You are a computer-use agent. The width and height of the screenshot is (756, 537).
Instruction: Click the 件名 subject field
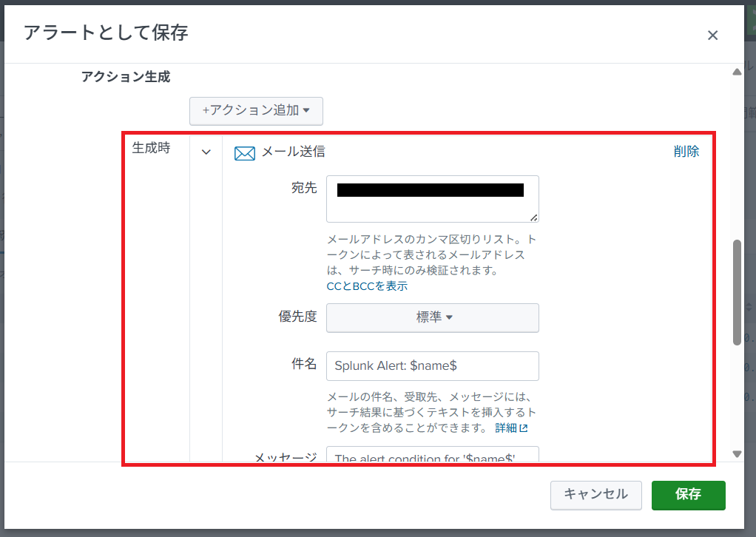point(432,366)
